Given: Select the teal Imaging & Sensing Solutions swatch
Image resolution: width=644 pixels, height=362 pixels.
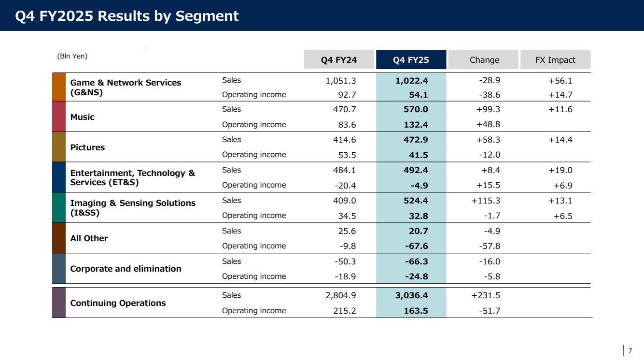Looking at the screenshot, I should click(x=58, y=208).
